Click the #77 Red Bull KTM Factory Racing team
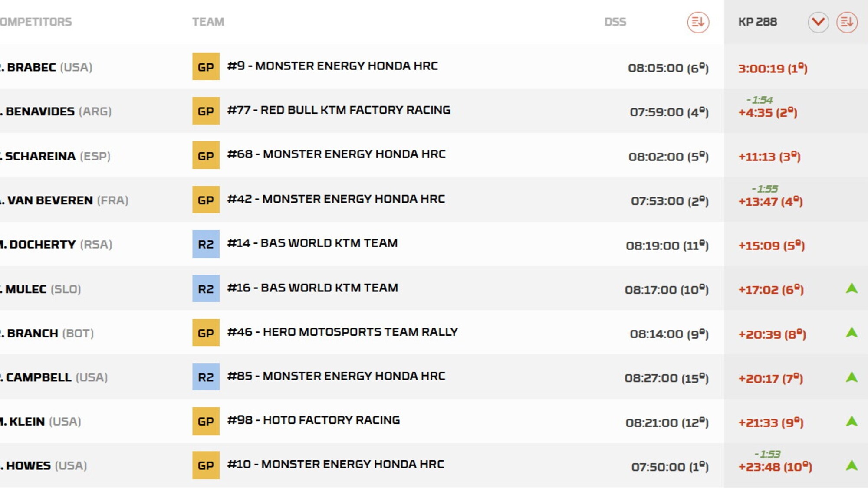This screenshot has width=868, height=488. tap(339, 110)
